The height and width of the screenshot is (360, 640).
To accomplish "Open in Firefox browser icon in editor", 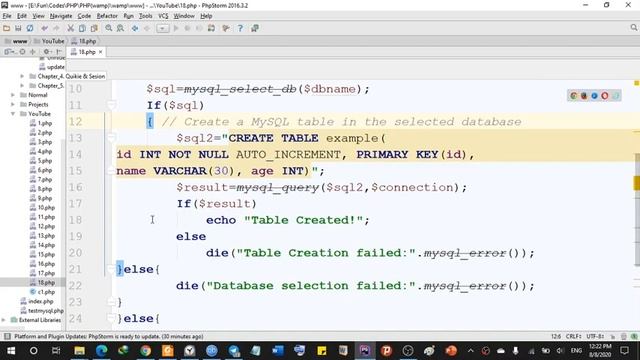I will pos(584,96).
